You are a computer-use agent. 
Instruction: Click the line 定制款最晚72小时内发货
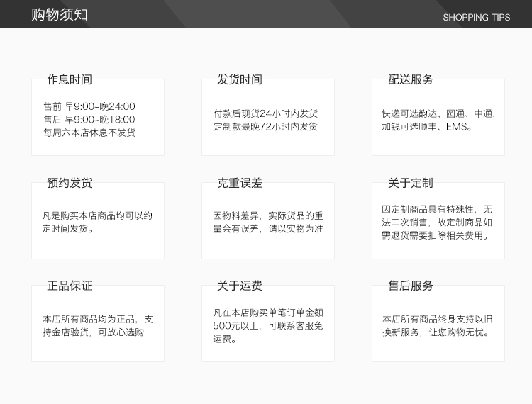click(x=266, y=126)
